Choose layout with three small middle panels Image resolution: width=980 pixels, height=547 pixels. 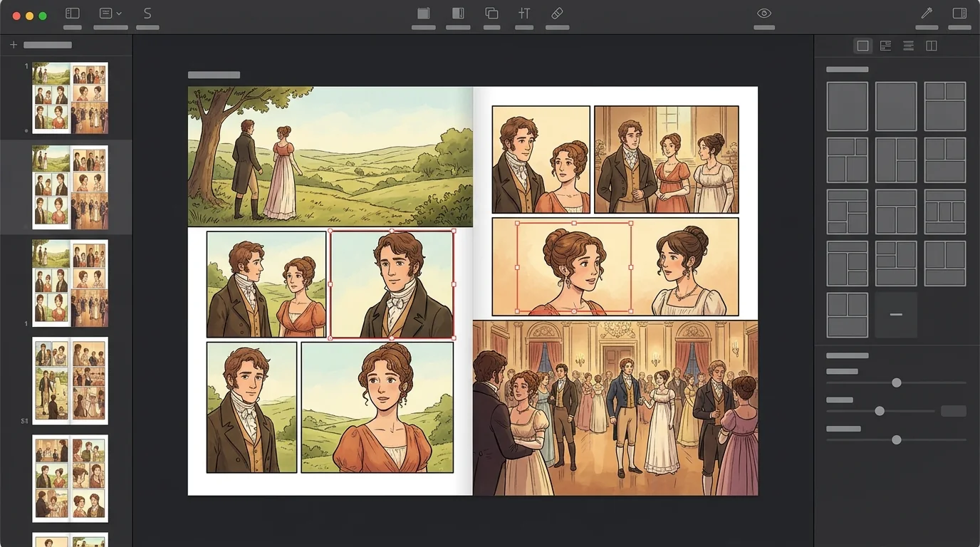(945, 212)
